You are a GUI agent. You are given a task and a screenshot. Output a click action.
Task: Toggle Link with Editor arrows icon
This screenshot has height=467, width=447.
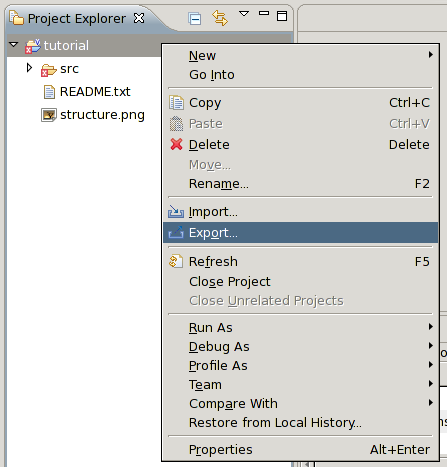tap(220, 18)
